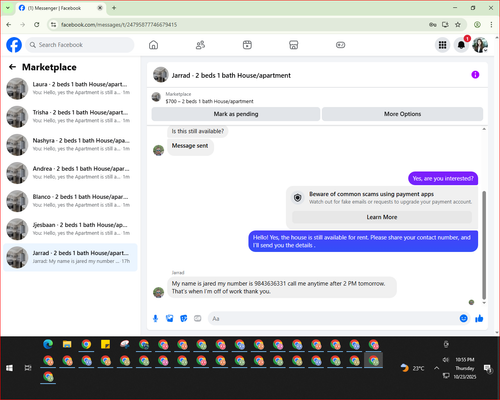Click the chat scroll up arrow
500x400 pixels.
(x=484, y=129)
